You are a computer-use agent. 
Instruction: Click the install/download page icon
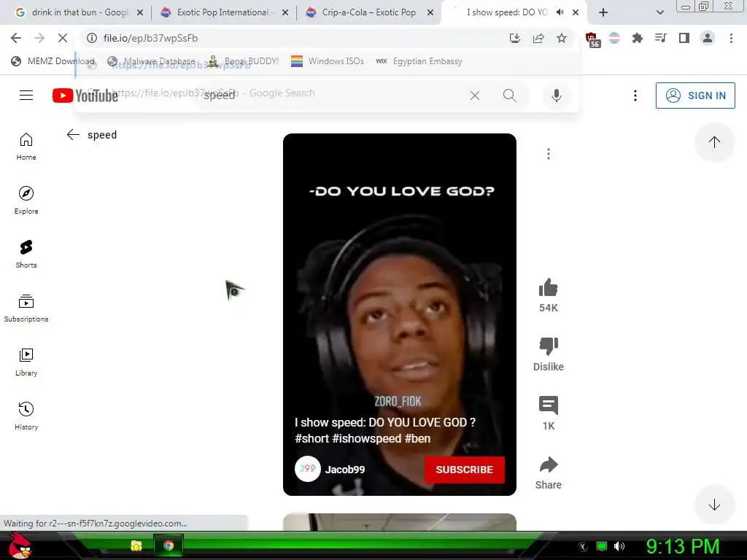(x=515, y=38)
